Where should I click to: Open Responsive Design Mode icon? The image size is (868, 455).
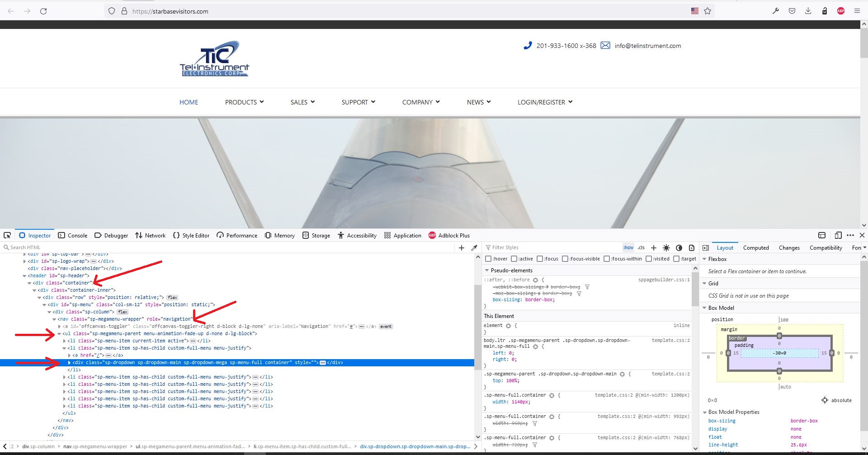click(838, 235)
